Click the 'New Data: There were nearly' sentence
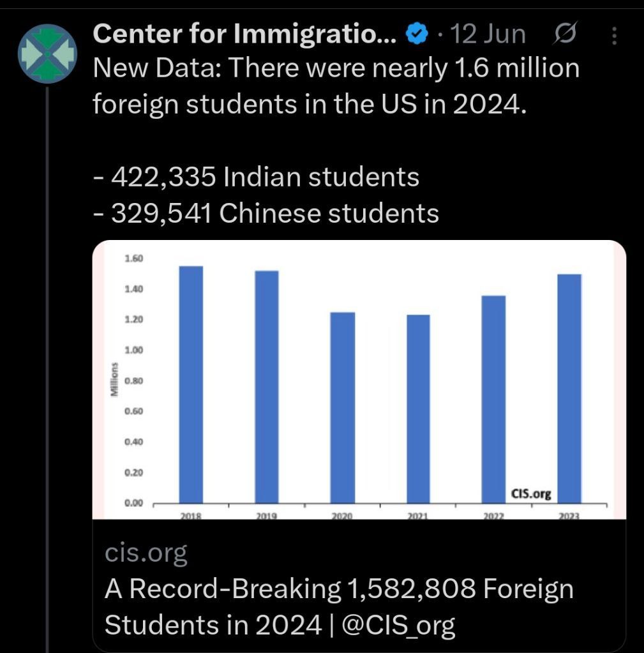644x653 pixels. [336, 86]
